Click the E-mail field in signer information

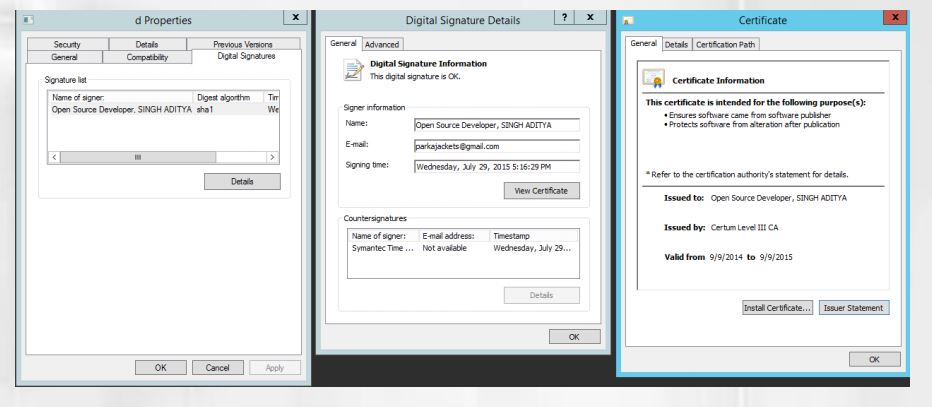(x=496, y=146)
